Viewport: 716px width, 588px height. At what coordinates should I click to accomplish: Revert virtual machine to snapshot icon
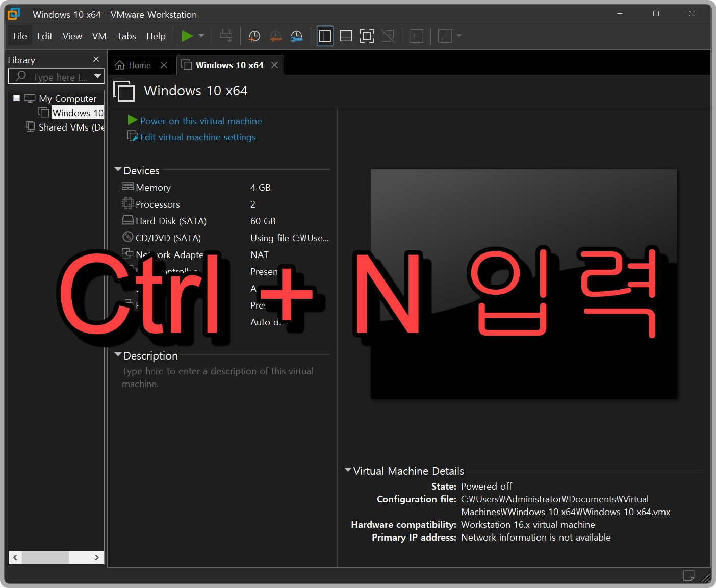275,36
